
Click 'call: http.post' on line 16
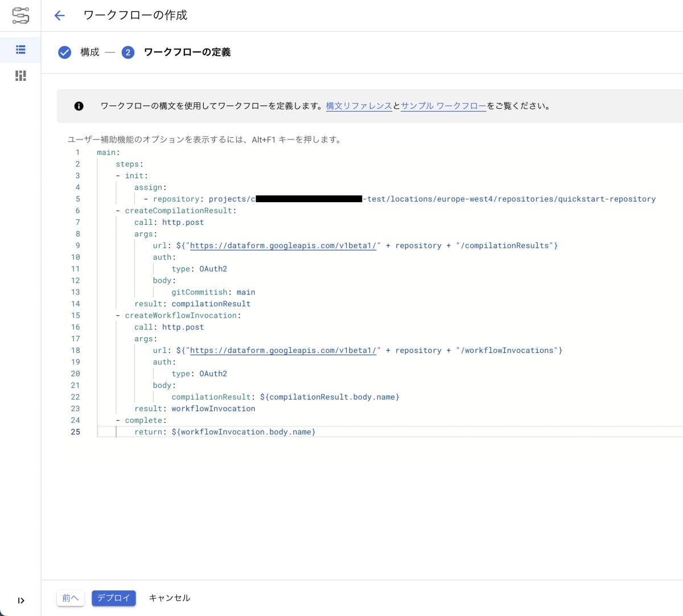click(x=169, y=327)
